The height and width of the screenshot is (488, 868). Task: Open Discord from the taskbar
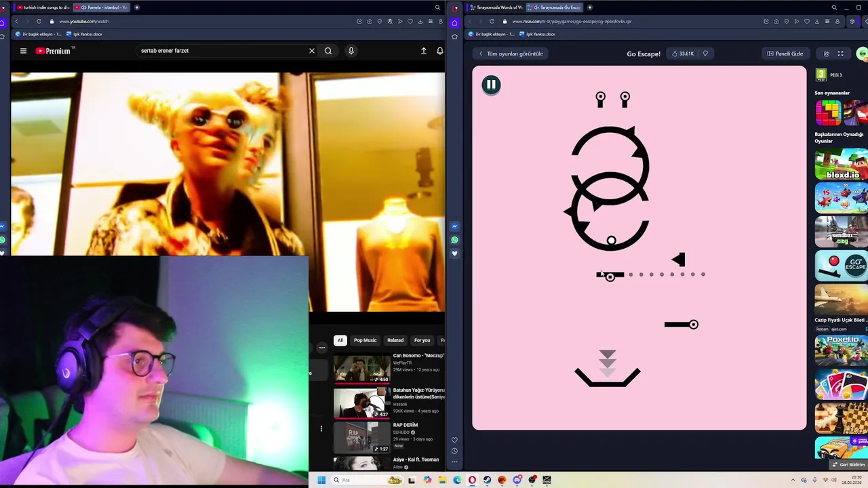point(517,480)
